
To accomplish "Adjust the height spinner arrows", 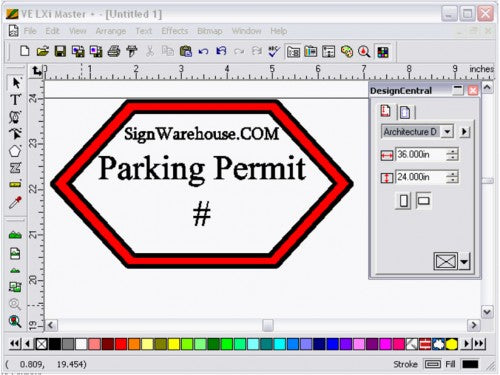I will (452, 177).
